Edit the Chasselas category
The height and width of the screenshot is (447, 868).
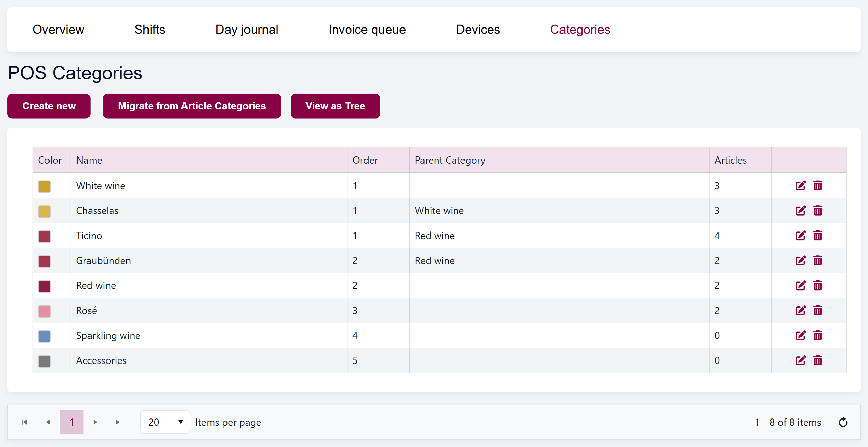(801, 211)
